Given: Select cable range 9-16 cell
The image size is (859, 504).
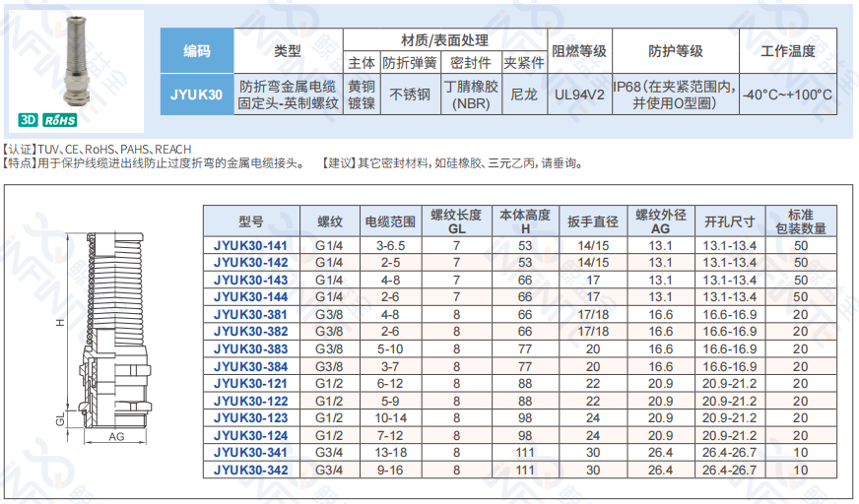Looking at the screenshot, I should coord(391,470).
